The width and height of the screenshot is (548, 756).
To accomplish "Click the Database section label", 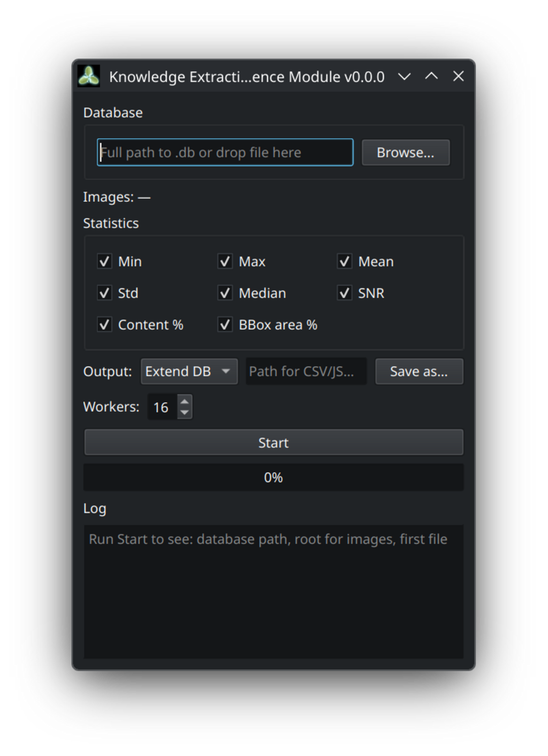I will [113, 113].
